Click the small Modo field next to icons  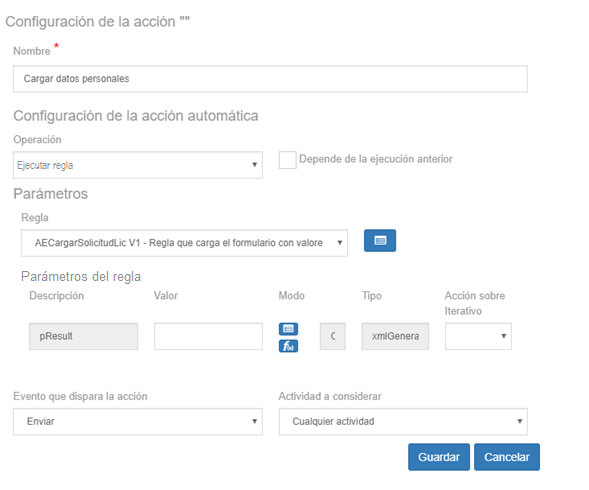coord(332,336)
